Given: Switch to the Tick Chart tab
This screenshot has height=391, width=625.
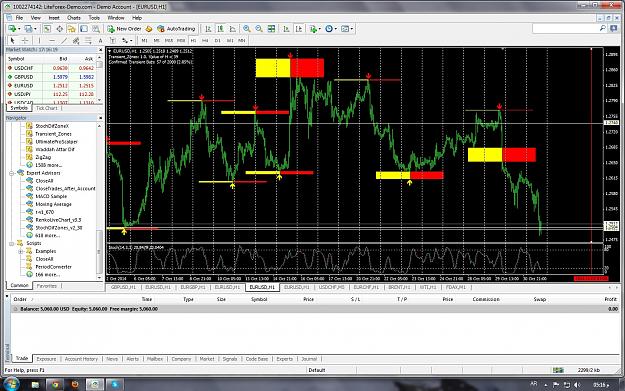Looking at the screenshot, I should 47,108.
